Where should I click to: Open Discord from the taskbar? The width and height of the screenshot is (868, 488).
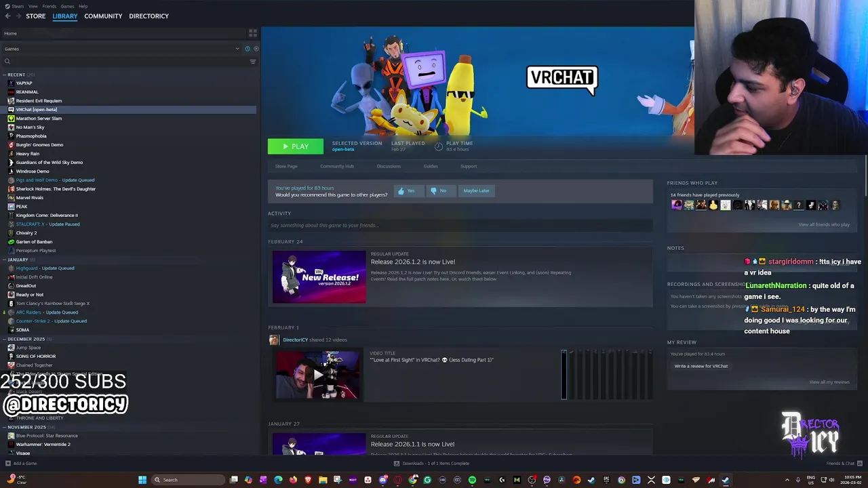[x=382, y=480]
